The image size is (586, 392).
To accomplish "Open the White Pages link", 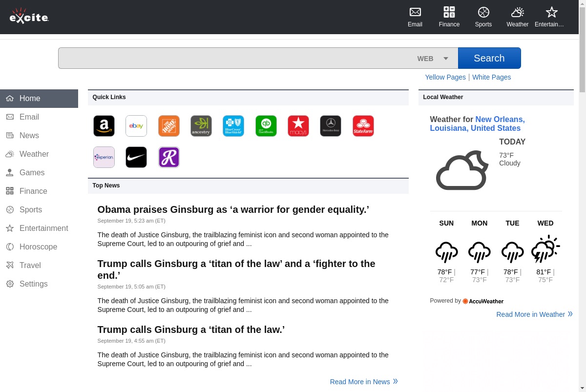I will tap(492, 77).
